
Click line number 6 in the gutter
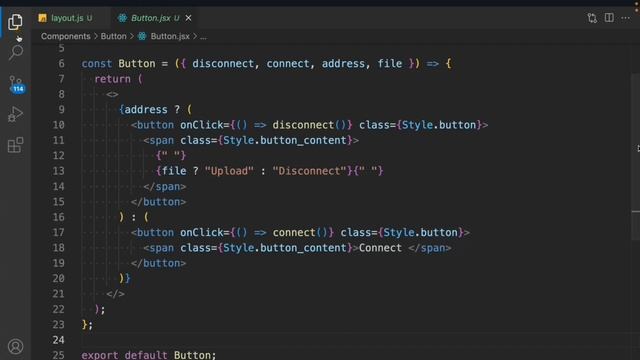click(61, 64)
